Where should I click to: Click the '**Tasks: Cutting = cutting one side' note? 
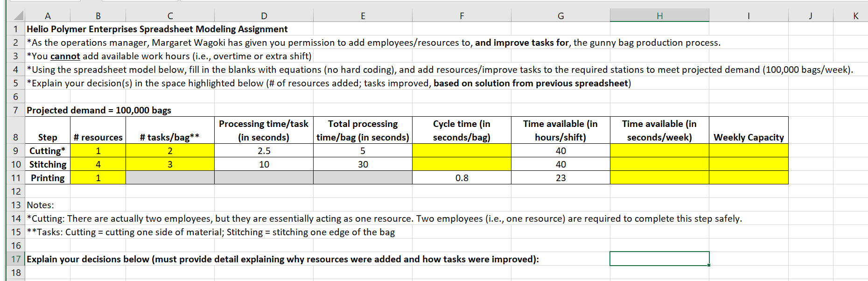(210, 232)
